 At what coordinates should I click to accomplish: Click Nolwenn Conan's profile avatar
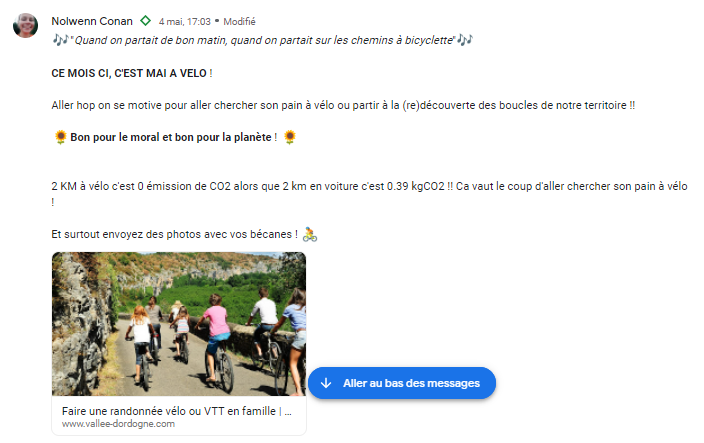pos(26,26)
